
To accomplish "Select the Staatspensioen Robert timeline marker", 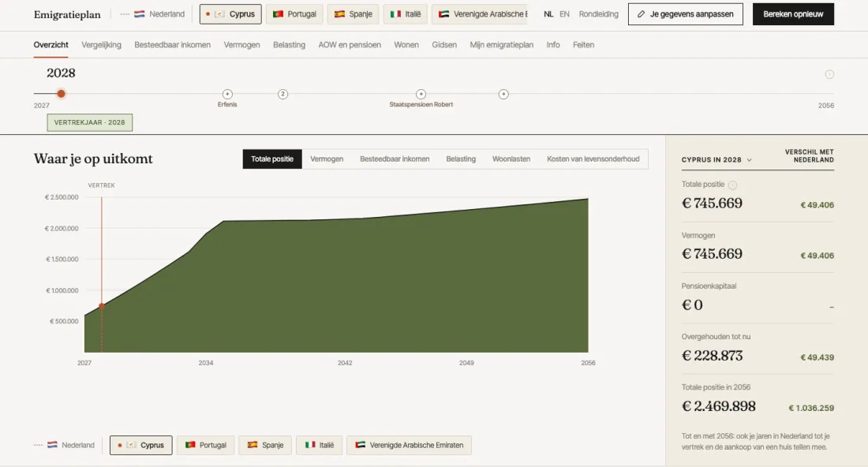I will 421,94.
